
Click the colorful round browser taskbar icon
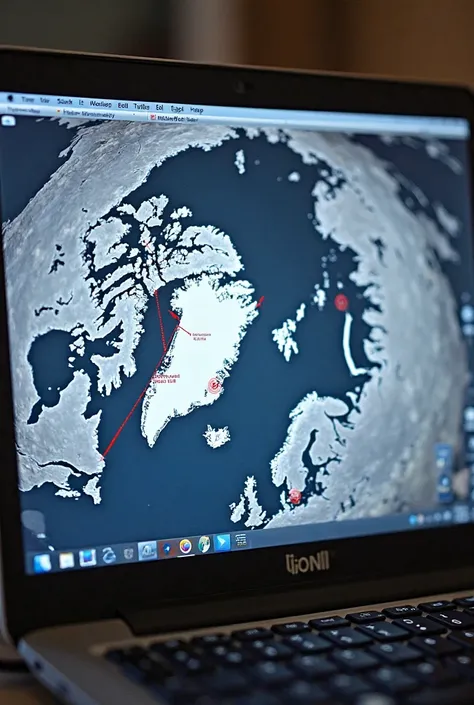[185, 546]
